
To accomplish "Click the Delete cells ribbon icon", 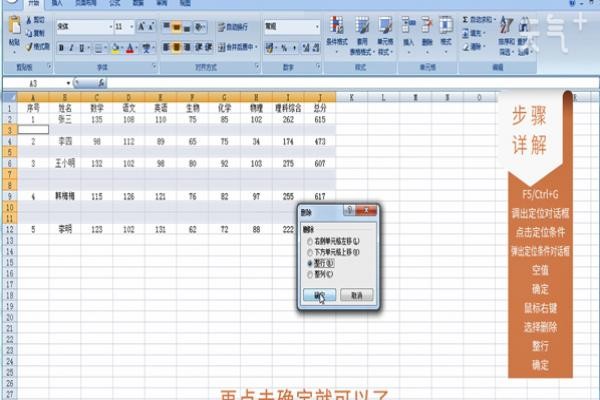I will click(427, 25).
